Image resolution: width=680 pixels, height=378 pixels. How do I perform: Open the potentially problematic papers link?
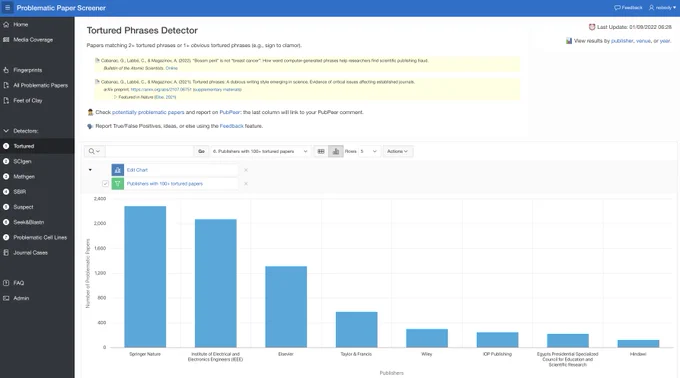click(x=148, y=112)
